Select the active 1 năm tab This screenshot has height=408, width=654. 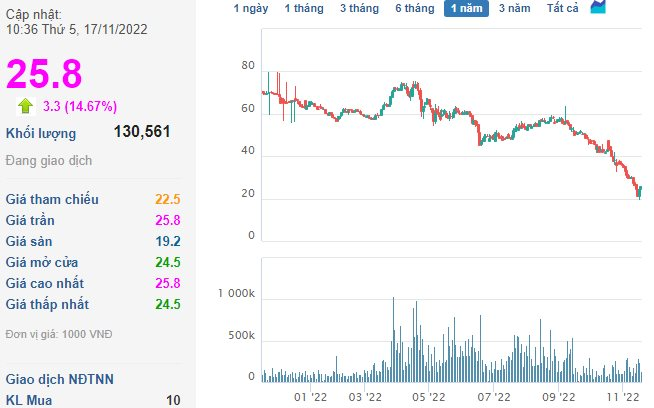click(x=467, y=9)
